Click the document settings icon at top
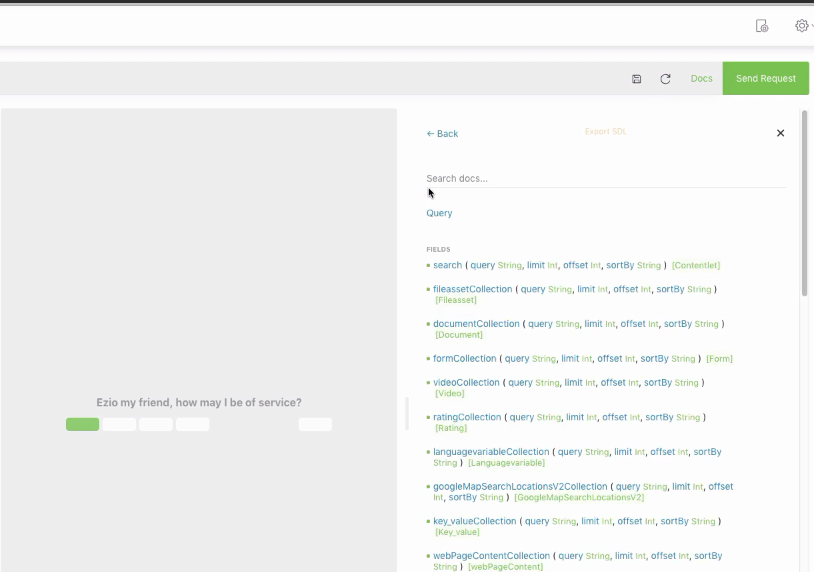814x572 pixels. (x=762, y=26)
